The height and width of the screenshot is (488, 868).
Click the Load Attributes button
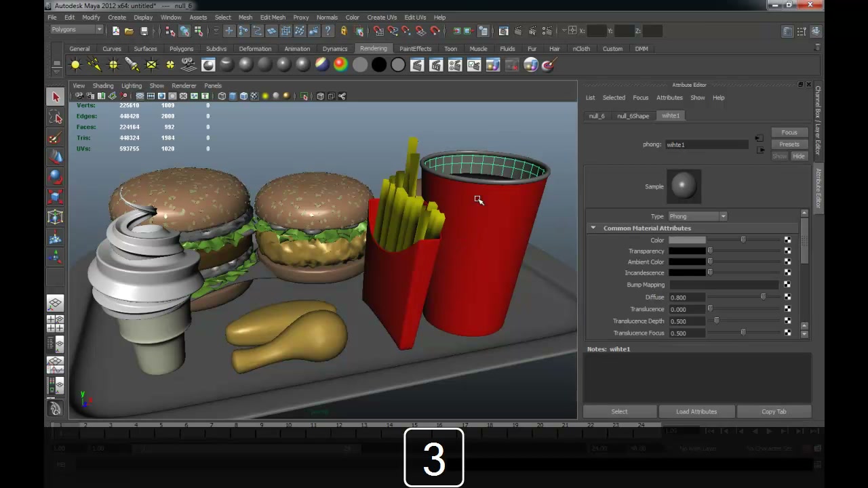coord(696,411)
